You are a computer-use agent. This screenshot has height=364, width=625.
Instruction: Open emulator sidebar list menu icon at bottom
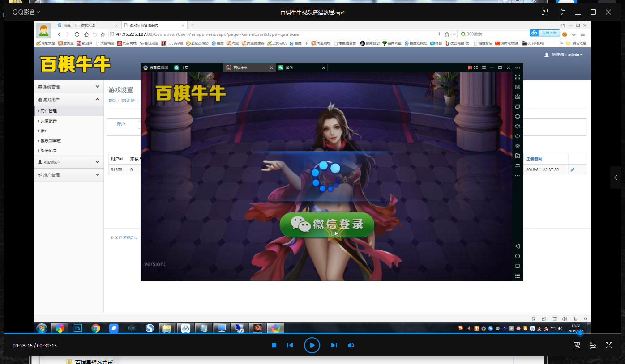518,276
